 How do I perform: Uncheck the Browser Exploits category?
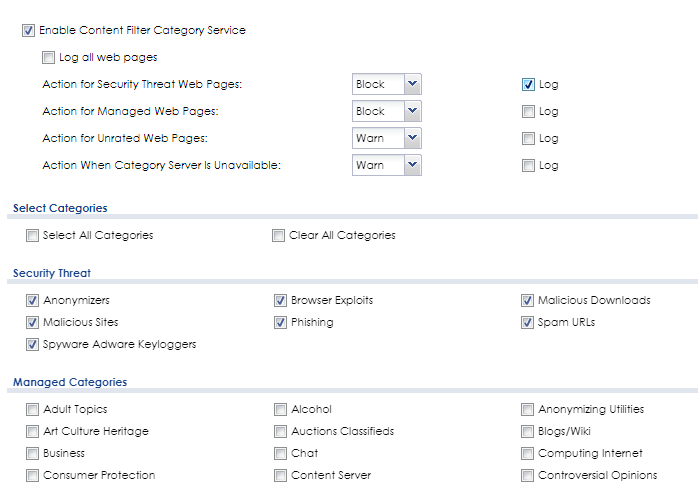281,301
